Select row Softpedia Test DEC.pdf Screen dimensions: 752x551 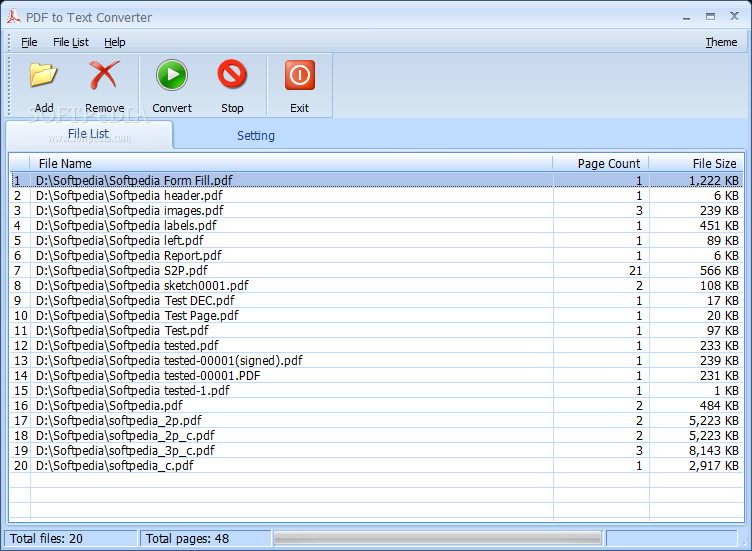tap(376, 300)
